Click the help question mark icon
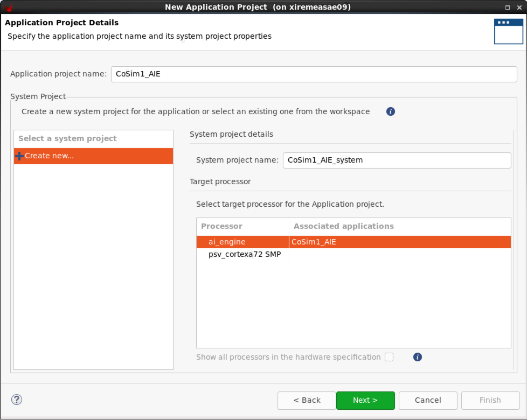This screenshot has width=527, height=420. pyautogui.click(x=16, y=400)
